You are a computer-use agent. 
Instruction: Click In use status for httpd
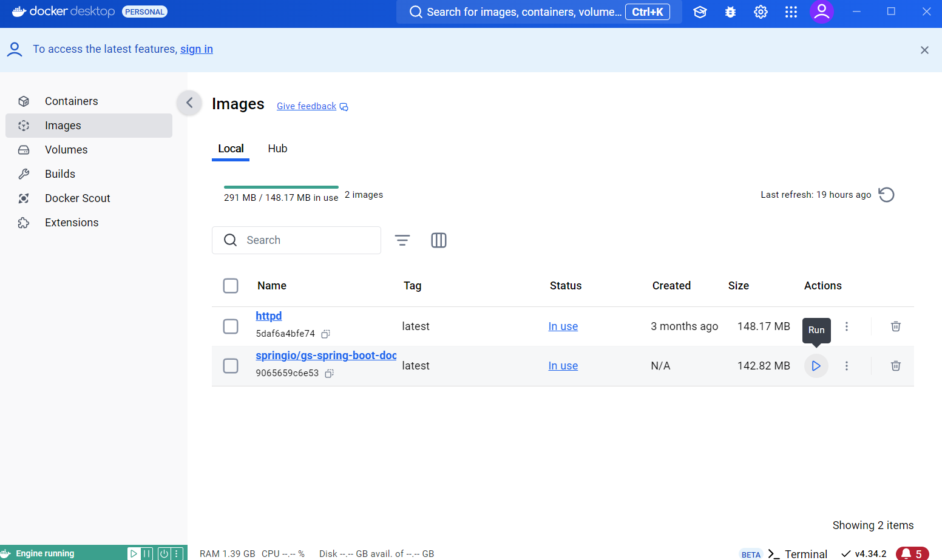tap(563, 326)
